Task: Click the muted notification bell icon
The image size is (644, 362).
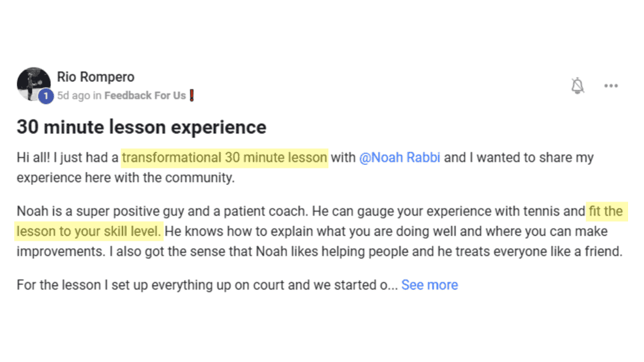Action: pos(577,85)
